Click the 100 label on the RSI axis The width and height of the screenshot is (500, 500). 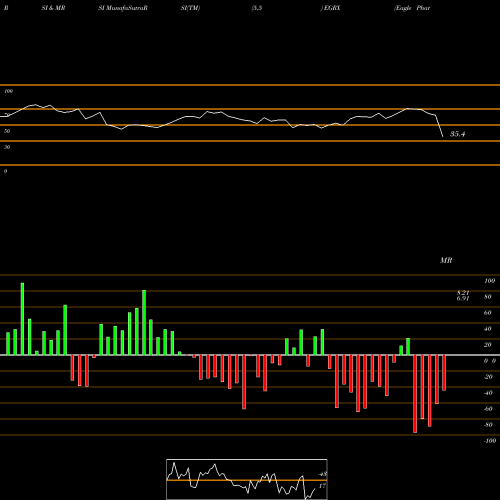click(x=8, y=91)
